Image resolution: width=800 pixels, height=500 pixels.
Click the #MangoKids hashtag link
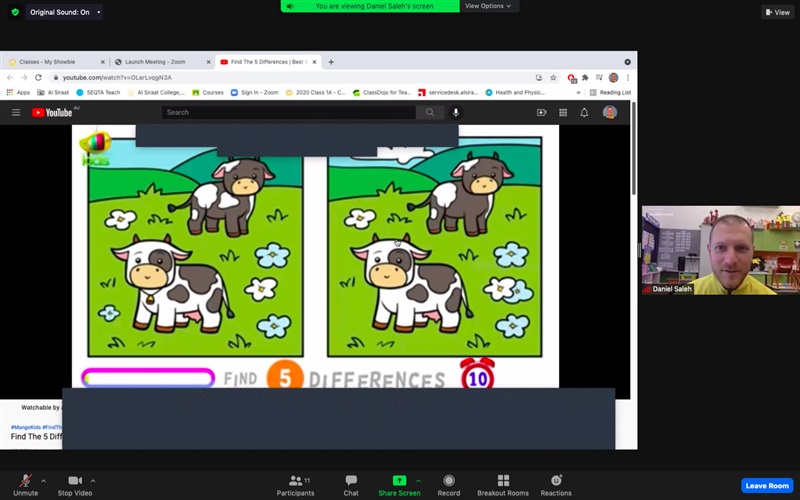pos(26,427)
